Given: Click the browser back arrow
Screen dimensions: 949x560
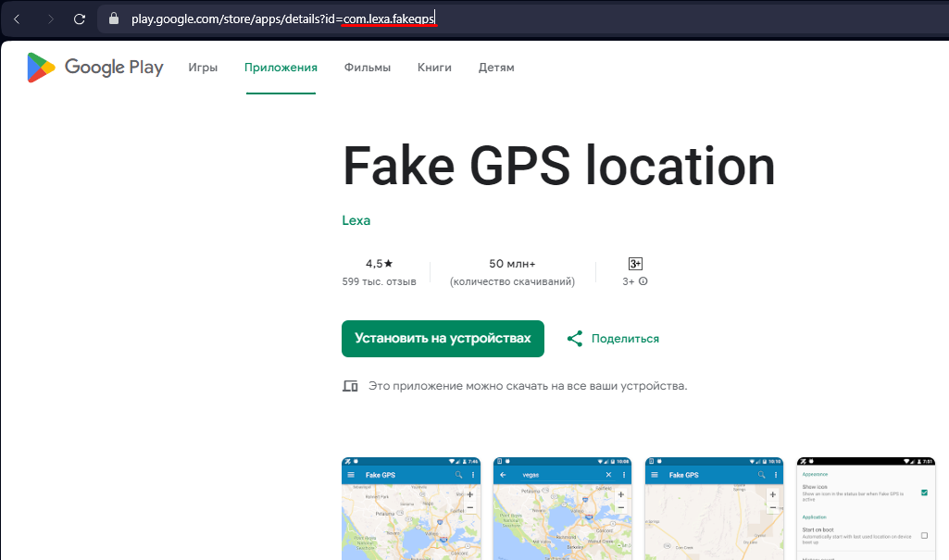Looking at the screenshot, I should (18, 19).
